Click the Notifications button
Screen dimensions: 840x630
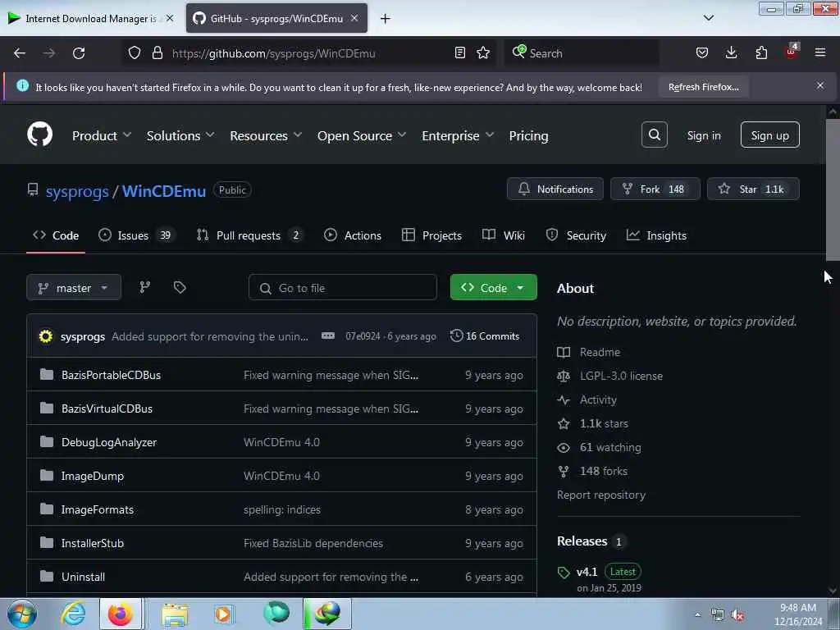pyautogui.click(x=555, y=189)
